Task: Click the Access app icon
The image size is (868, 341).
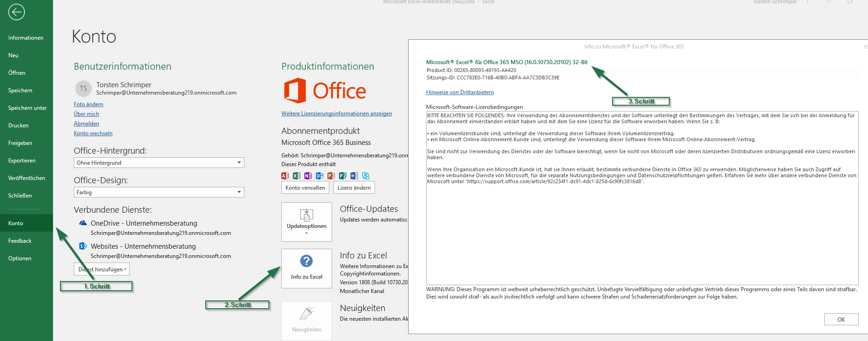Action: 285,176
